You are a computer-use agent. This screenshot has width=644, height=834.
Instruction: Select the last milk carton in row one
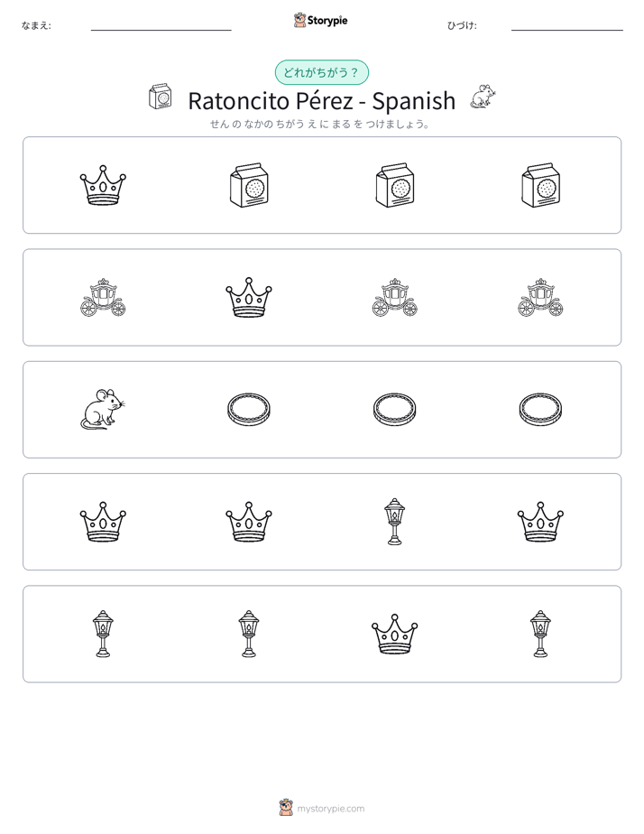[540, 185]
